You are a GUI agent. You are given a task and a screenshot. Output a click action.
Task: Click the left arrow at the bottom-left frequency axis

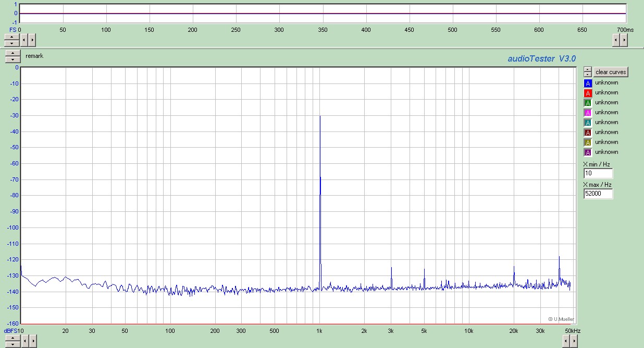(x=24, y=341)
